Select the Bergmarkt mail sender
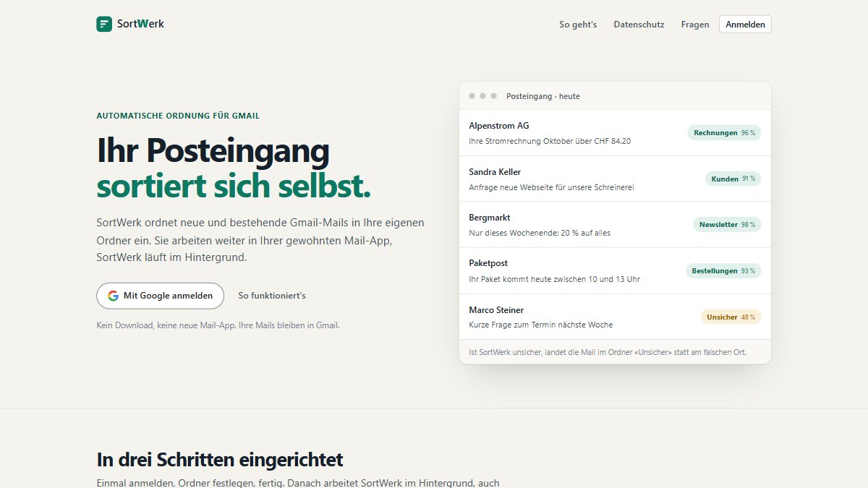The width and height of the screenshot is (868, 488). (490, 218)
